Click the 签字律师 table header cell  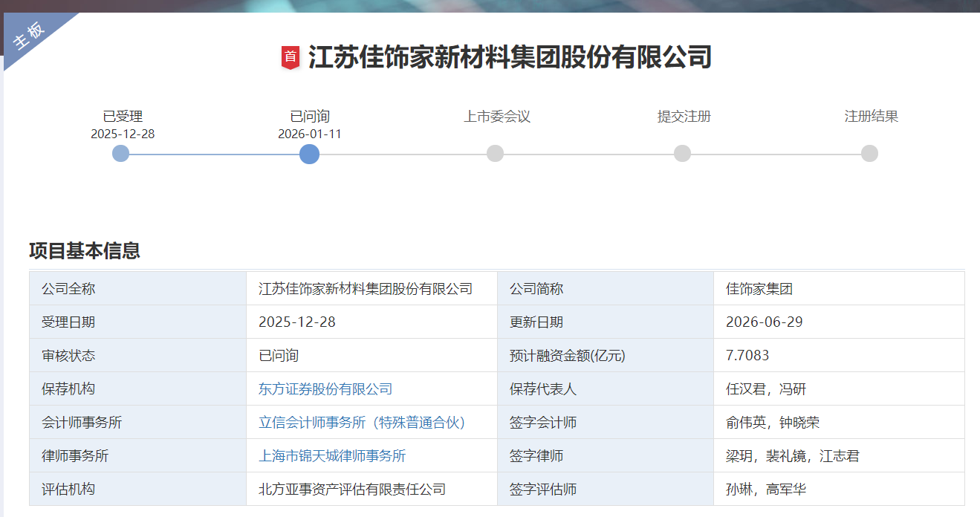point(606,456)
